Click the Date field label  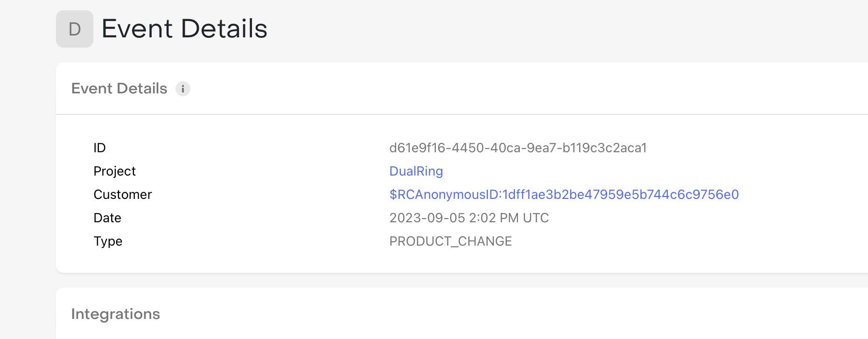coord(107,218)
